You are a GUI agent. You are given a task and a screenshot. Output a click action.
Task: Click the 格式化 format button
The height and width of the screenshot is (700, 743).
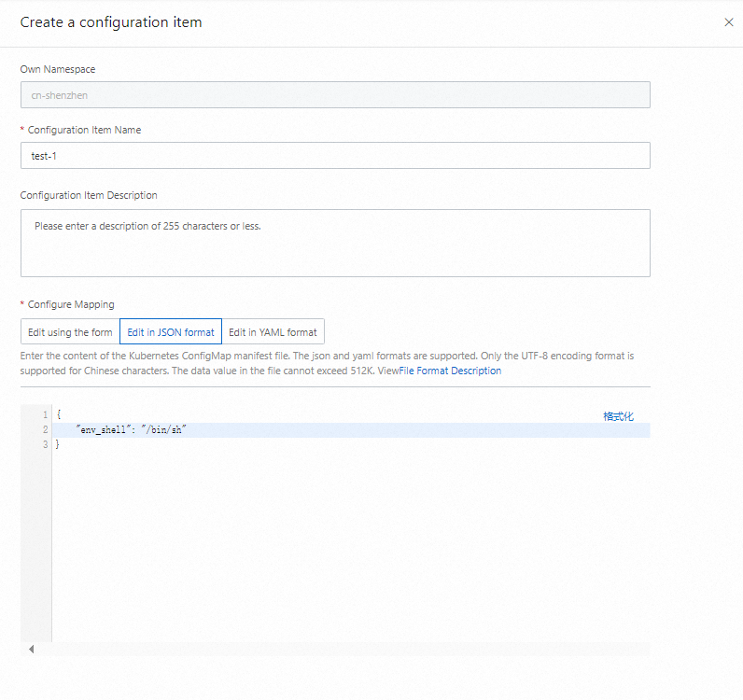[618, 416]
